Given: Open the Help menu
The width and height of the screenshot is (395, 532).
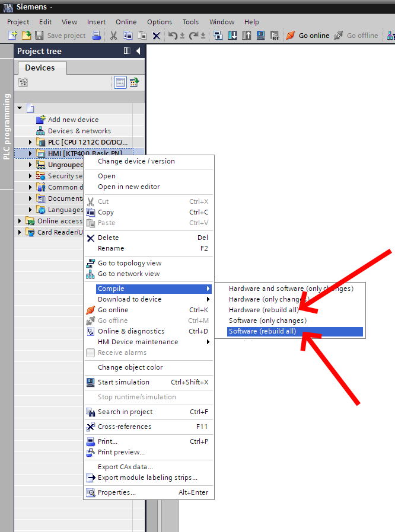Looking at the screenshot, I should (251, 22).
